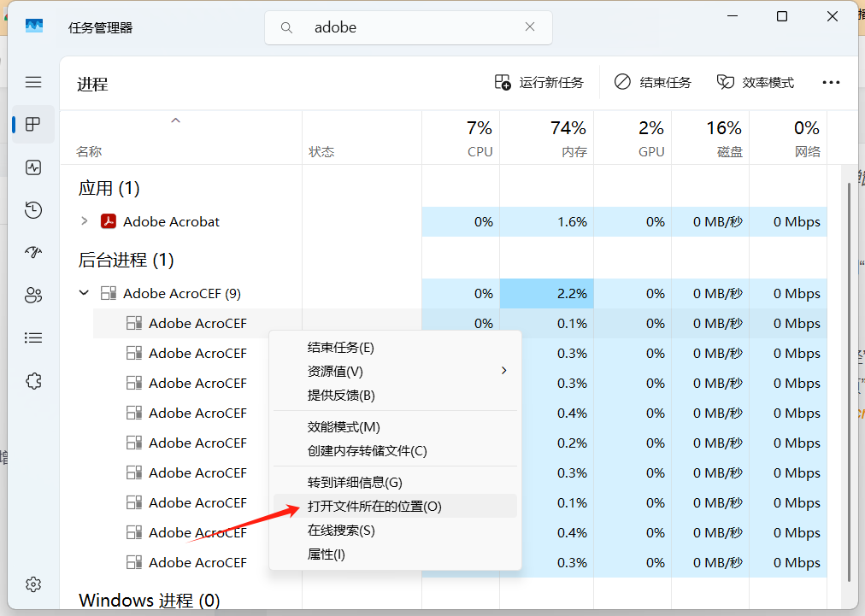Click the 进程 page title

coord(92,85)
